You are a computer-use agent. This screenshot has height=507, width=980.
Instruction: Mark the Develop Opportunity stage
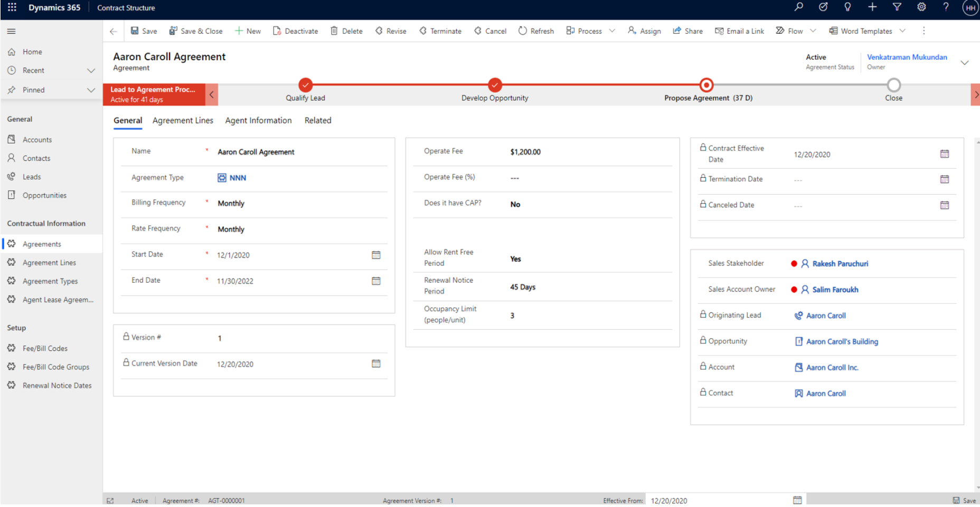[x=494, y=85]
